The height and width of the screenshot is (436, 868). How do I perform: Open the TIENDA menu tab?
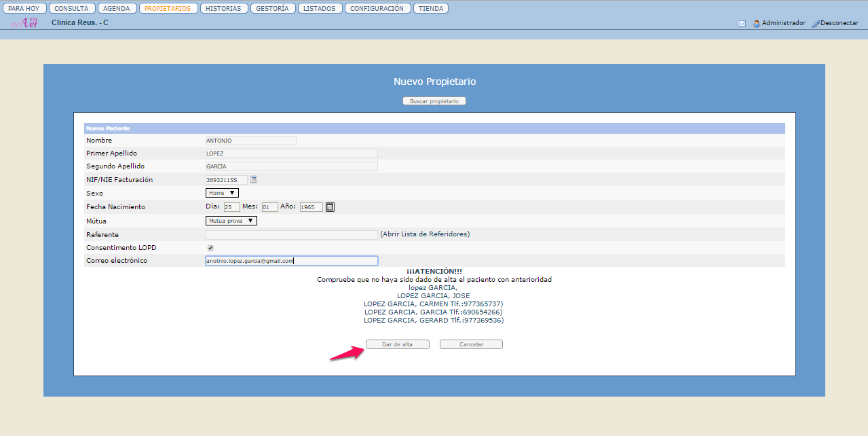[x=430, y=9]
